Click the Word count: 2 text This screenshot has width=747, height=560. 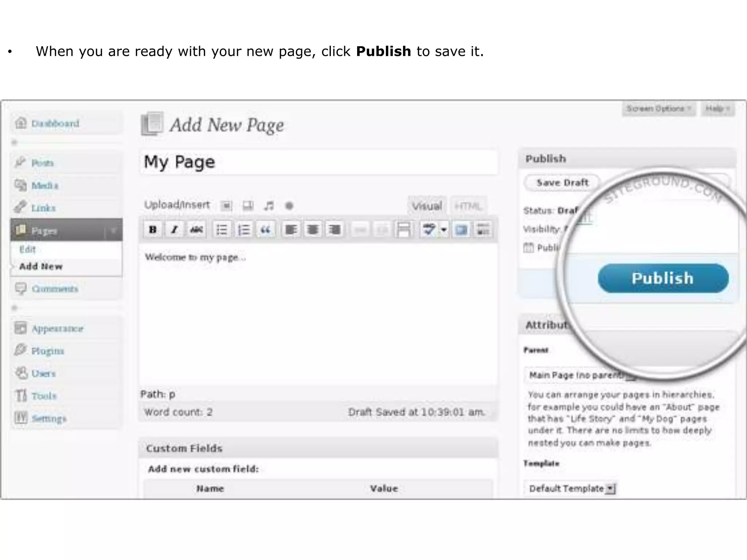pyautogui.click(x=178, y=412)
